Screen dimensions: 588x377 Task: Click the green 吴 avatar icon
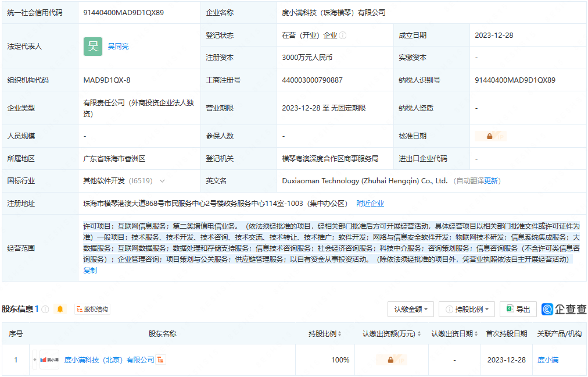pyautogui.click(x=92, y=47)
